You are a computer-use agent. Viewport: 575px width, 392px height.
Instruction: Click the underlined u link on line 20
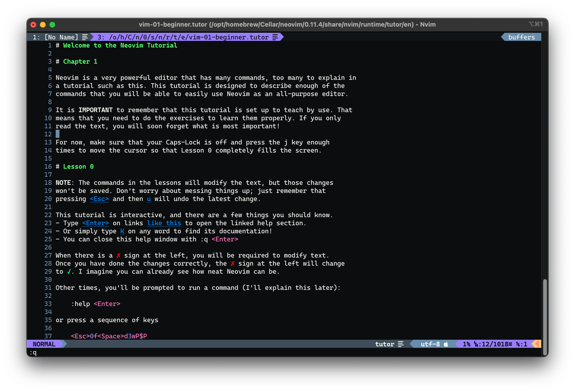(149, 199)
